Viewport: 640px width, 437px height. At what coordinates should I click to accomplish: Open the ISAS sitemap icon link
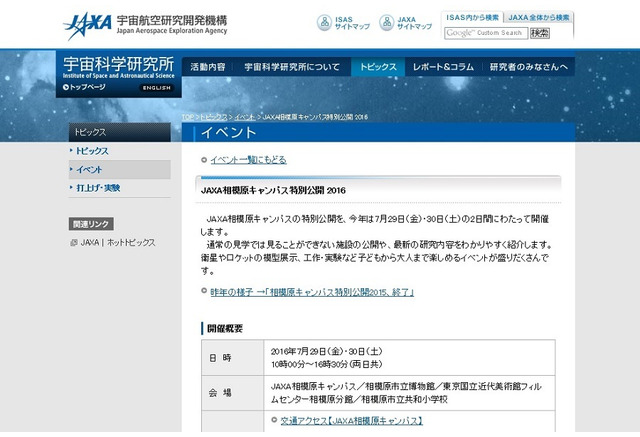click(x=326, y=22)
